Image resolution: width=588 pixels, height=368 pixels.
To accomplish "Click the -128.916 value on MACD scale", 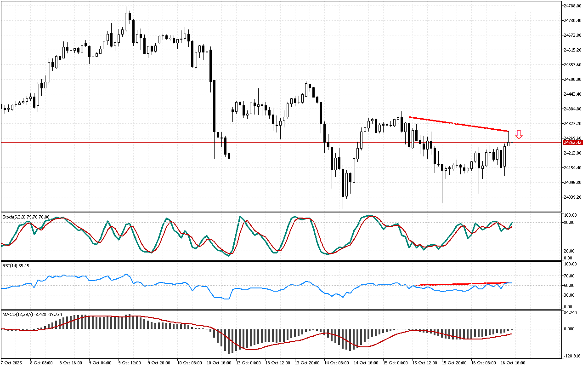I will 572,356.
